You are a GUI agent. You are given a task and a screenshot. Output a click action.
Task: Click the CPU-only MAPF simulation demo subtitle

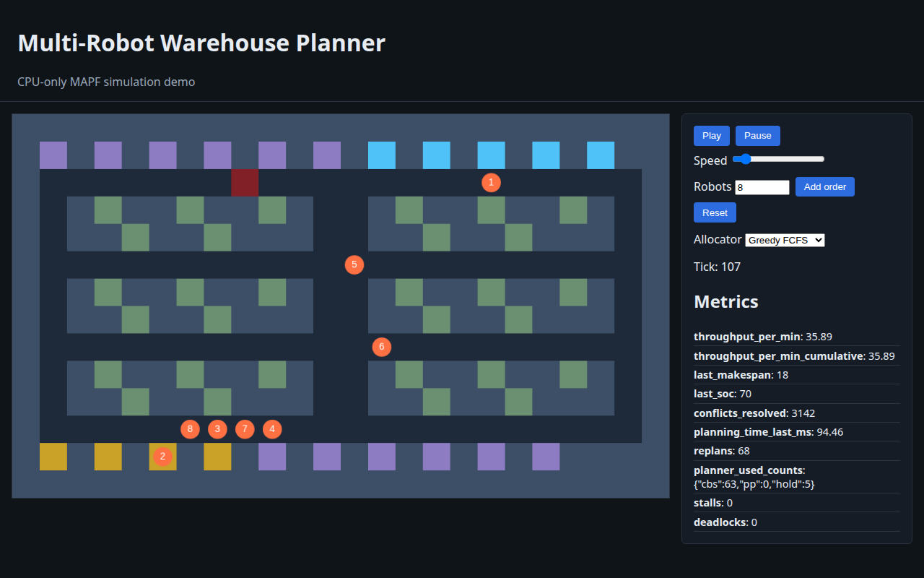(x=106, y=82)
